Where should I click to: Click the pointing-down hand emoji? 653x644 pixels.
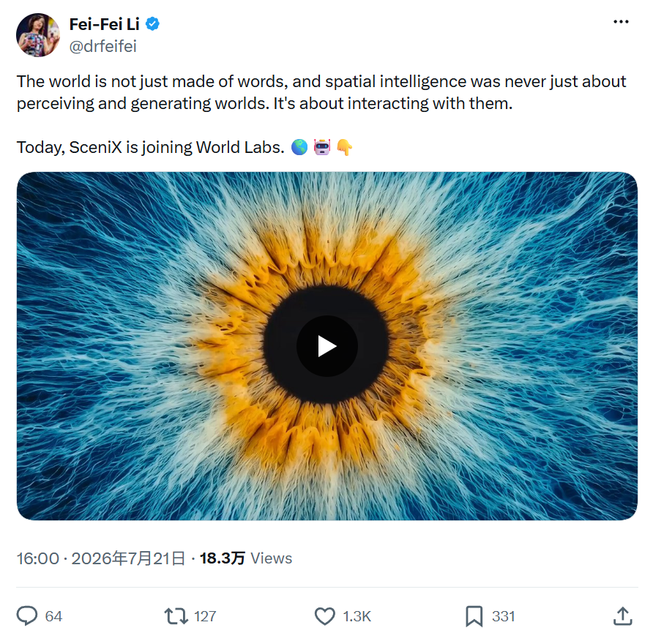(344, 147)
